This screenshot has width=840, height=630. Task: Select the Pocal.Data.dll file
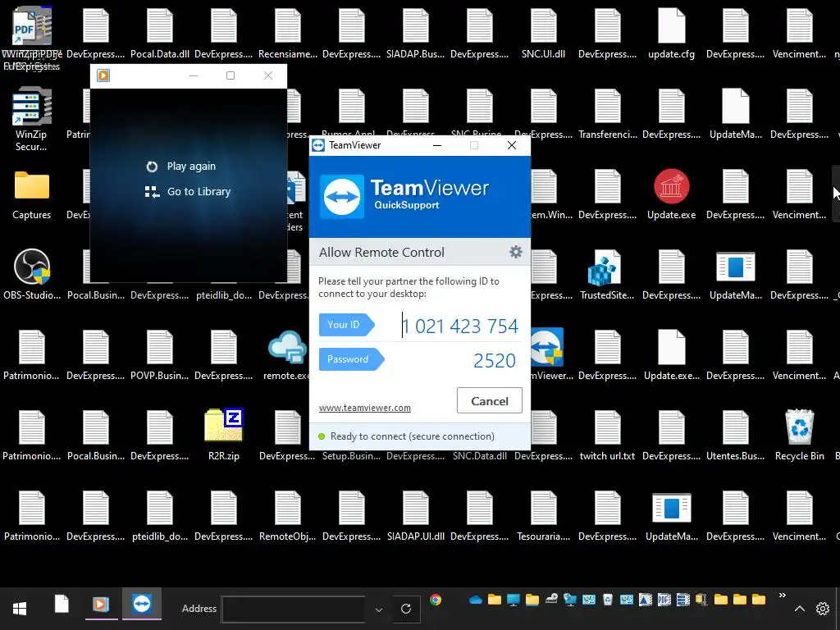(x=160, y=33)
